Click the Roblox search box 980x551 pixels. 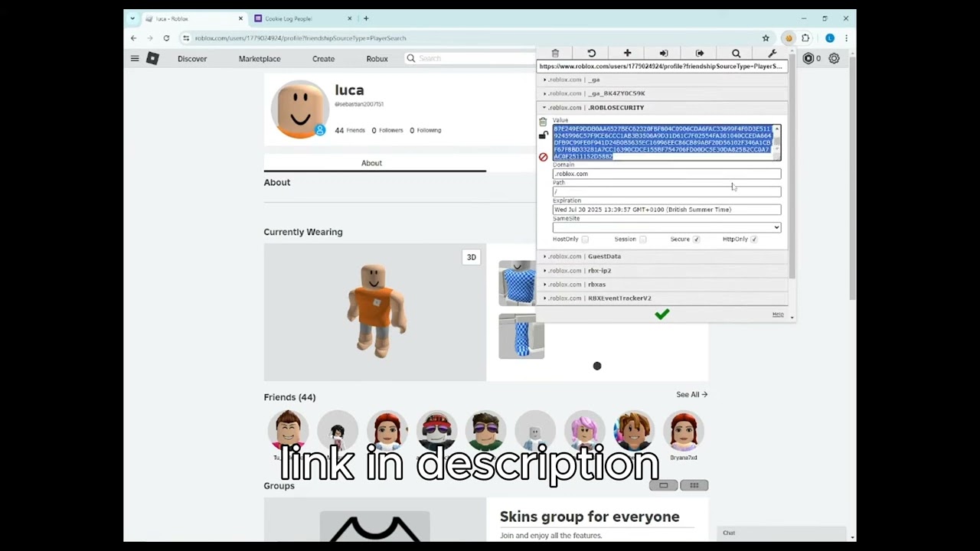[469, 58]
